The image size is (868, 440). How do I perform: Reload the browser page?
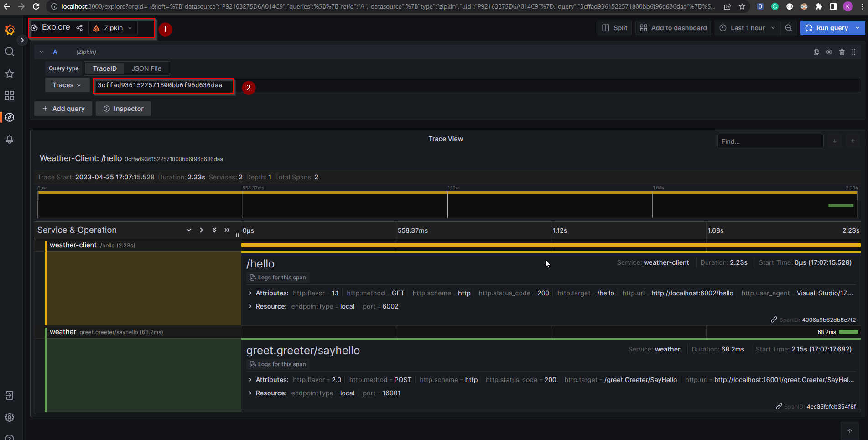click(x=36, y=6)
